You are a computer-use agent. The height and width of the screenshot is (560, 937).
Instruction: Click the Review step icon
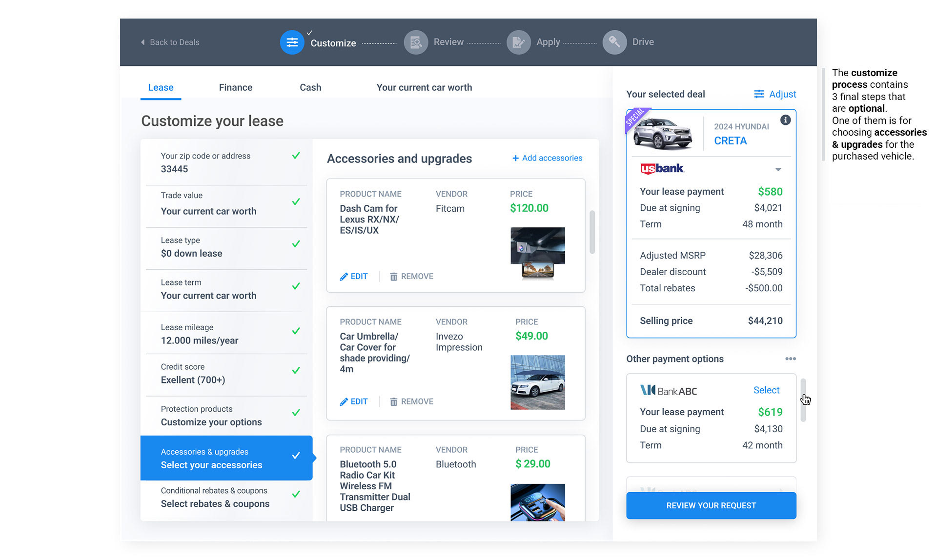416,42
